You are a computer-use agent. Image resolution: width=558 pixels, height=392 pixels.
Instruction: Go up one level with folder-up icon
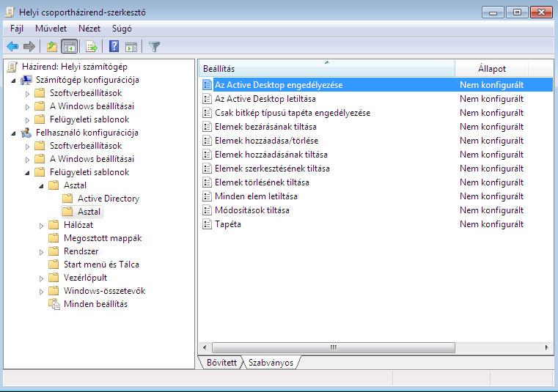[x=52, y=47]
